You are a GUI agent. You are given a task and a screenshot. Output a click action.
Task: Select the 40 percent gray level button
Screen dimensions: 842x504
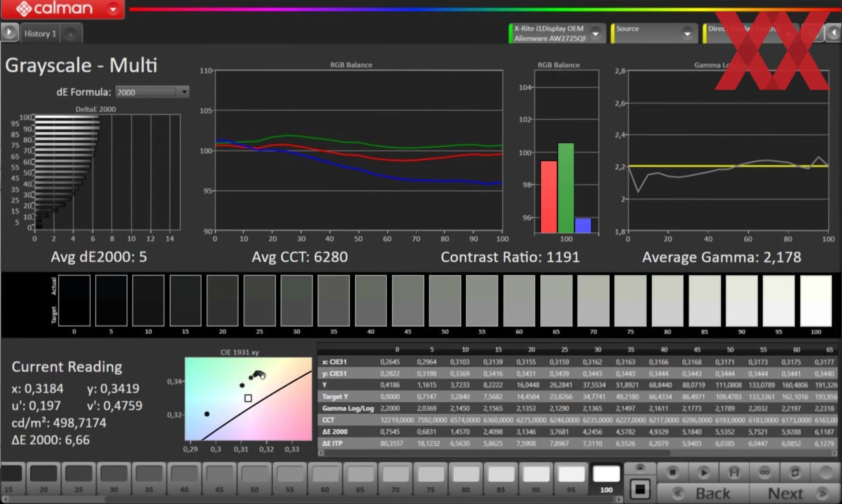[184, 479]
